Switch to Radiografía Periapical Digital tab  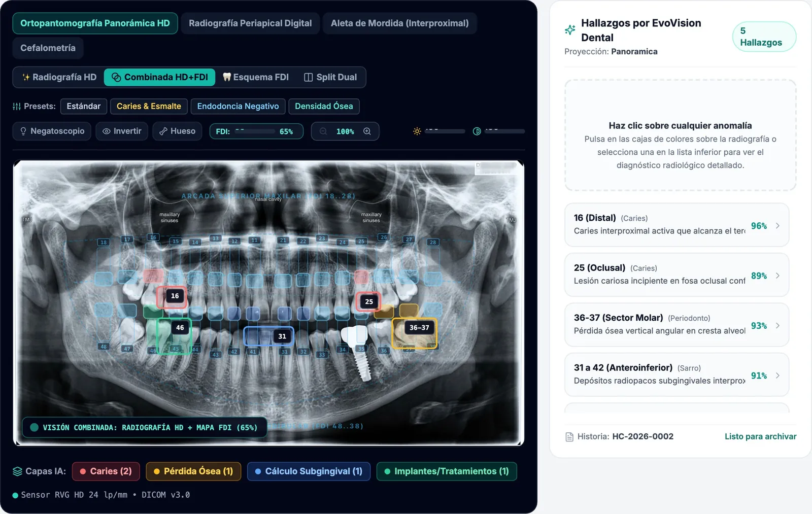tap(250, 23)
